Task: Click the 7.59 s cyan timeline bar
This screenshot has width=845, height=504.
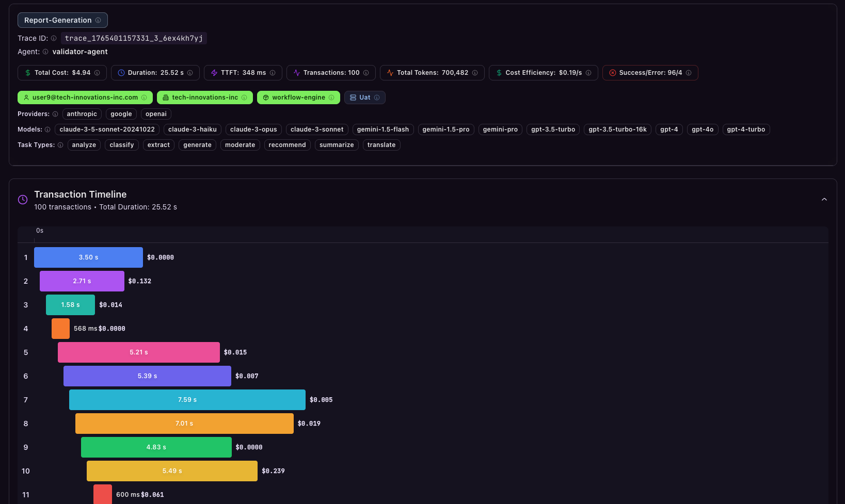Action: tap(187, 400)
